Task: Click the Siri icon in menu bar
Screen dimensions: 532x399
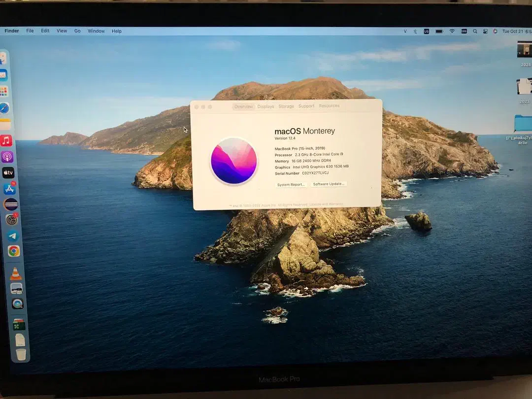Action: [x=496, y=31]
